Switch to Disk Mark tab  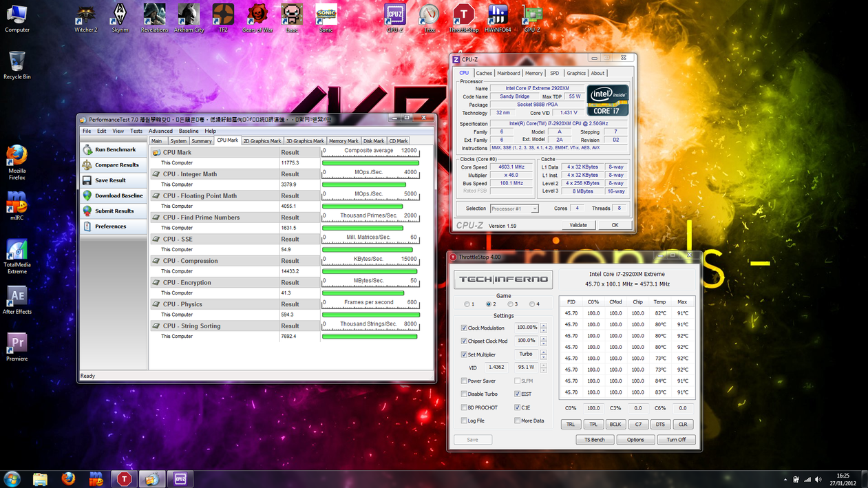click(x=374, y=141)
